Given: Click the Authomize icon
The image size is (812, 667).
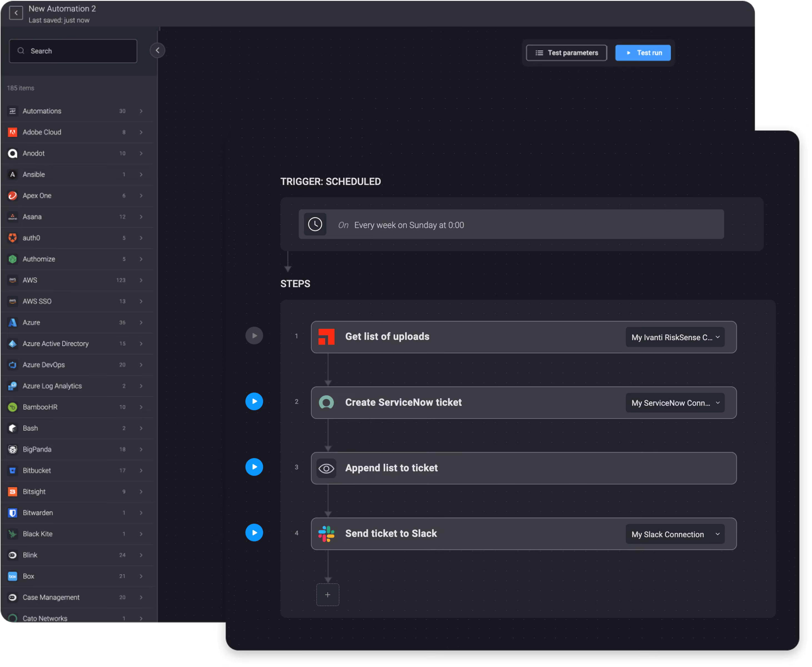Looking at the screenshot, I should click(13, 259).
